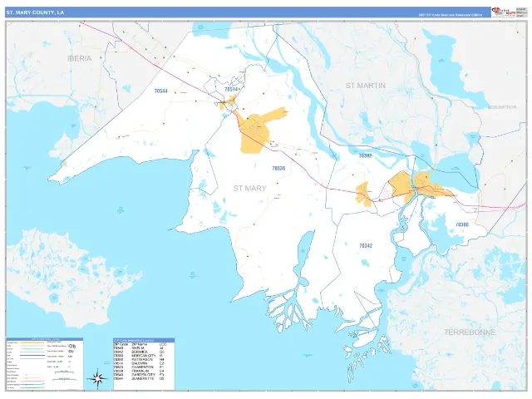Click the ST MARY county label

coord(249,189)
